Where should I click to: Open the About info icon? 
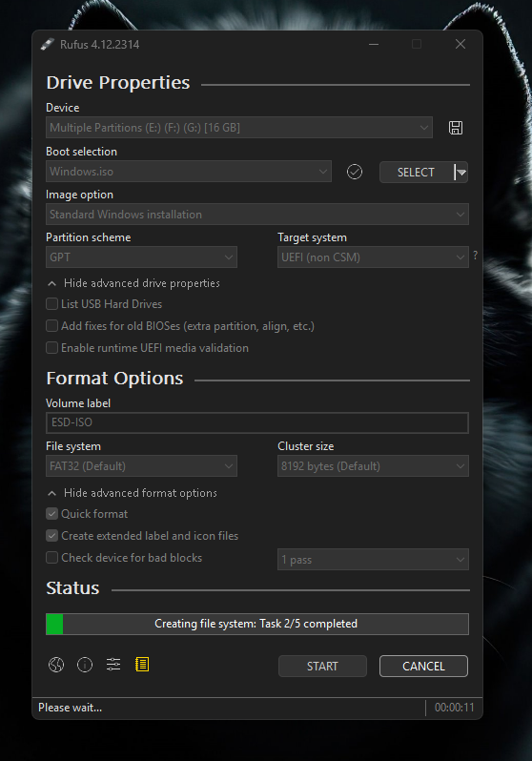tap(85, 665)
